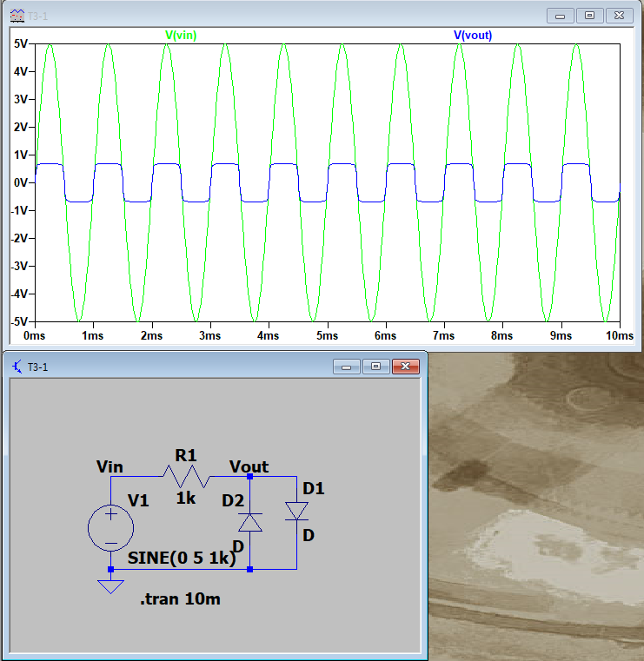Click the D2 diode symbol
The width and height of the screenshot is (644, 661).
pyautogui.click(x=250, y=522)
